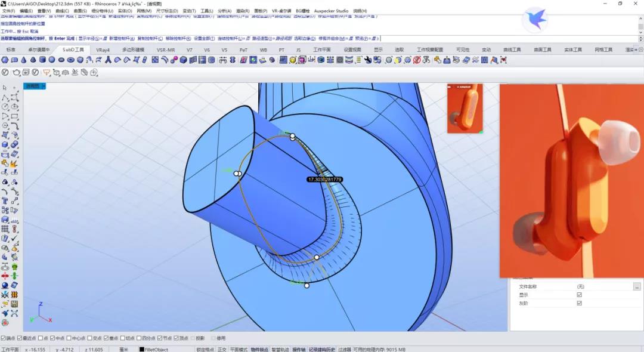644x352 pixels.
Task: Toggle 智慧轨迹 (SmartTrack) in status bar
Action: click(x=280, y=350)
